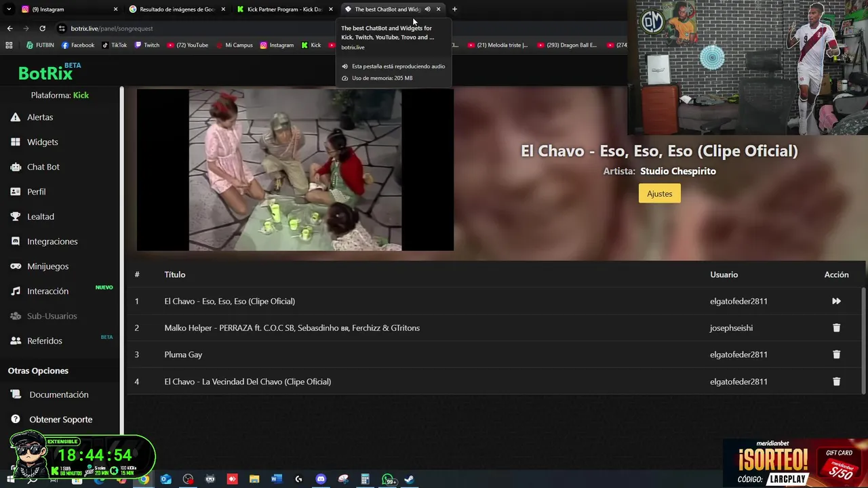Image resolution: width=868 pixels, height=488 pixels.
Task: Open File Explorer from the taskbar
Action: pos(254,479)
